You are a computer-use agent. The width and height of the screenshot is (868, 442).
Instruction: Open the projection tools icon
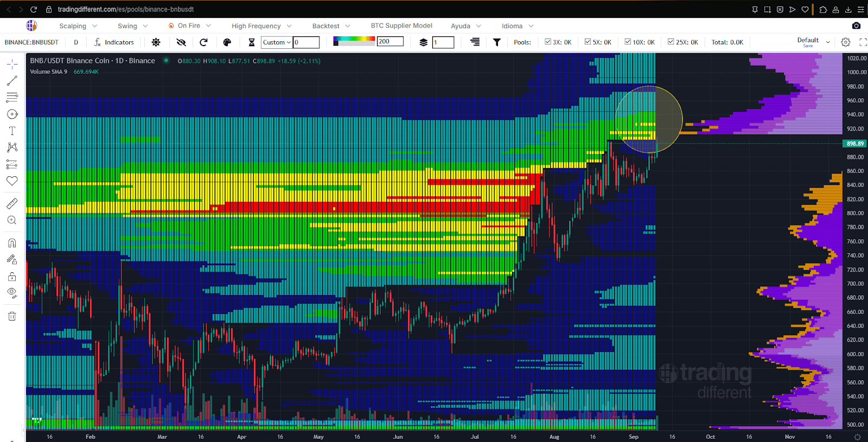12,164
